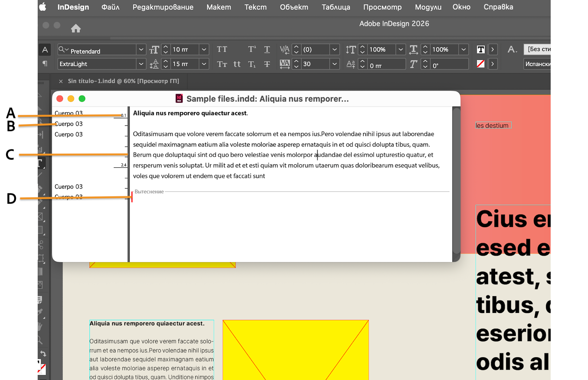Open the vertical scale 100% dropdown
The image size is (588, 380).
[400, 50]
